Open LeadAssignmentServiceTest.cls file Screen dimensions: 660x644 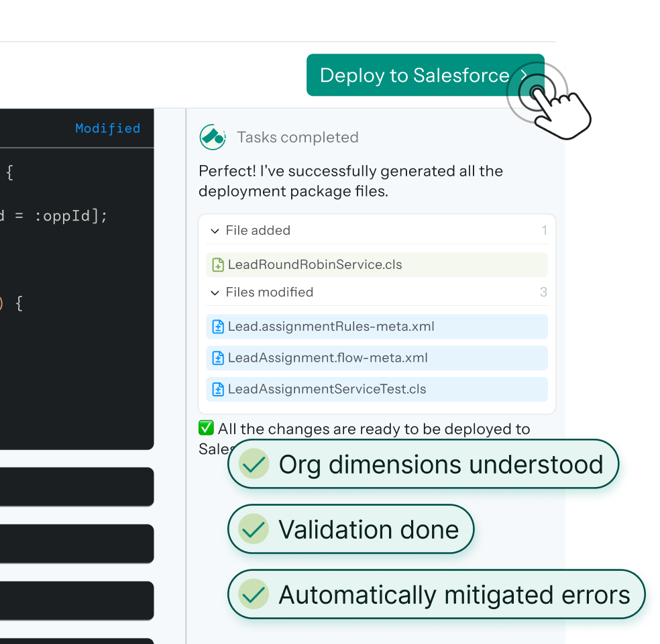click(x=377, y=389)
